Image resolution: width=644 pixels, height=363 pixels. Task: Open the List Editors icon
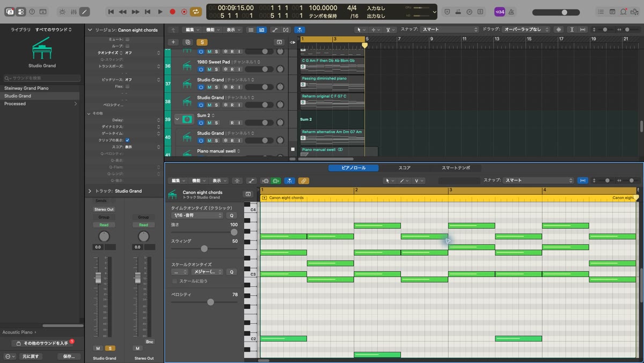pos(601,11)
